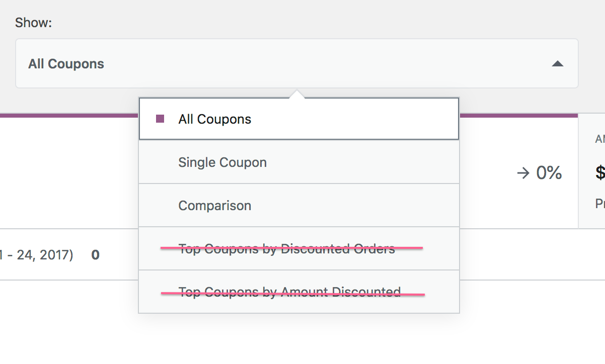The image size is (605, 364).
Task: Choose the Comparison report option
Action: 215,205
